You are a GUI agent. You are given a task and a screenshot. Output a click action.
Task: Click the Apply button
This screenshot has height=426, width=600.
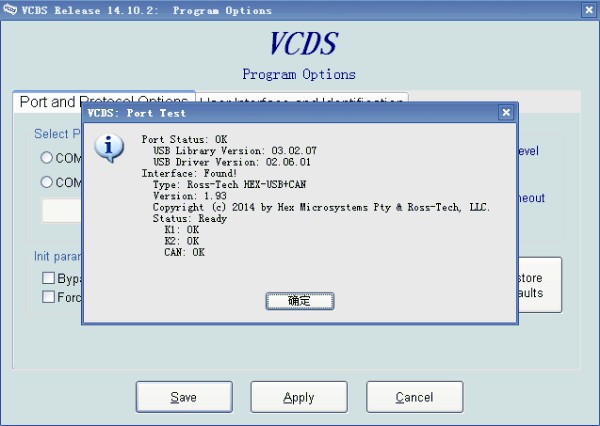click(299, 397)
